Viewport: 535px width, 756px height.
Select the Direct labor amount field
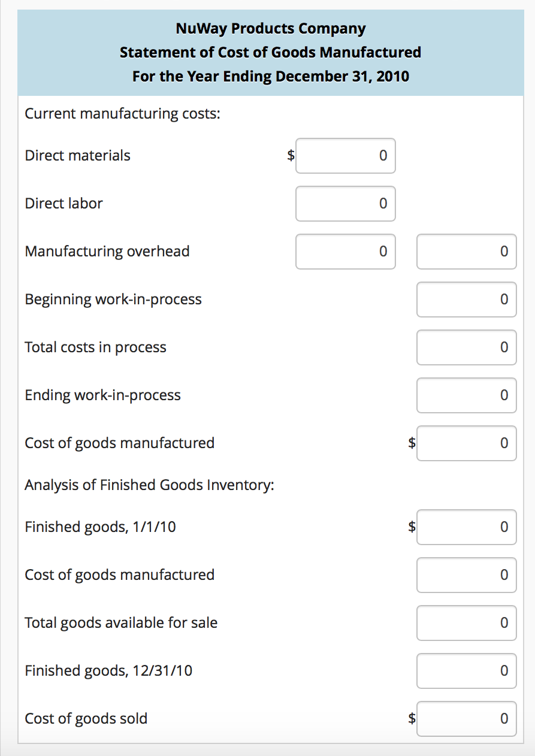click(346, 204)
